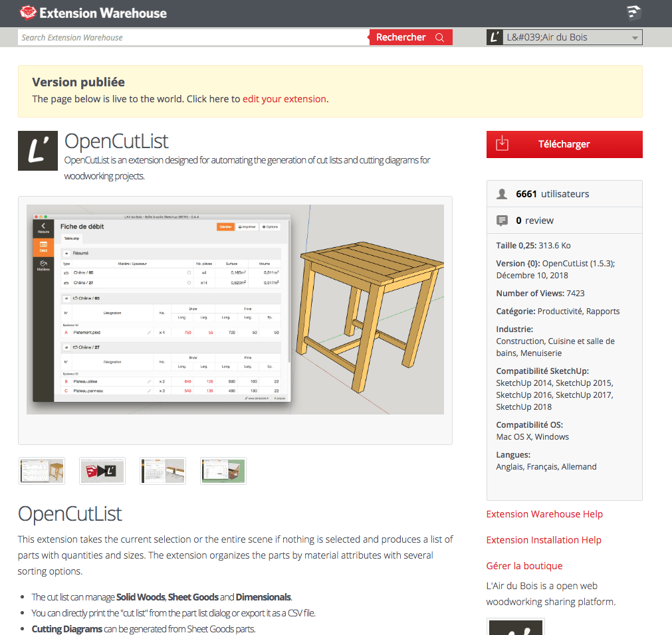Select the second thumbnail with SketchUp and L' logos
The image size is (672, 635).
point(102,471)
